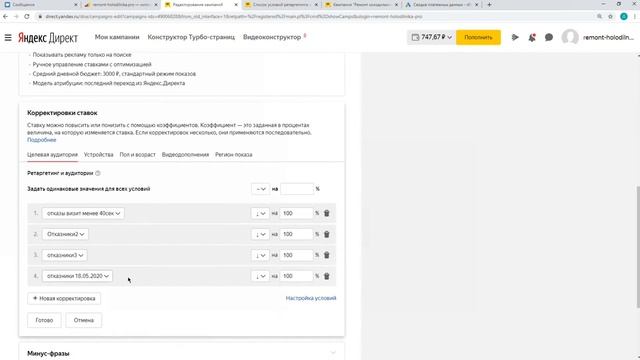Open the account avatar

tap(570, 38)
